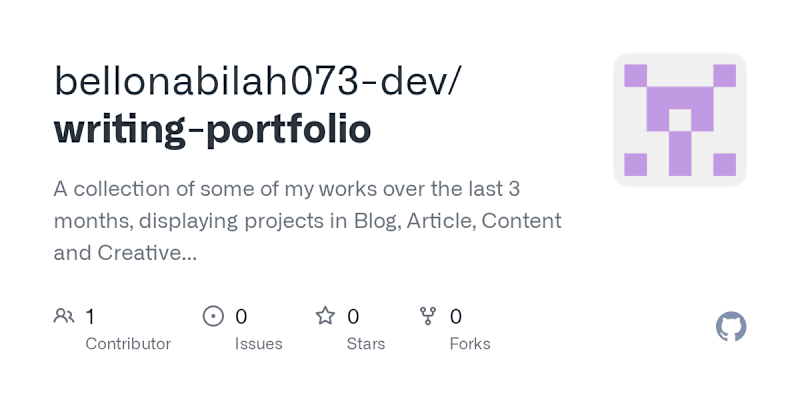Open the bellonabilah073-dev owner name
The width and height of the screenshot is (800, 400).
point(257,81)
